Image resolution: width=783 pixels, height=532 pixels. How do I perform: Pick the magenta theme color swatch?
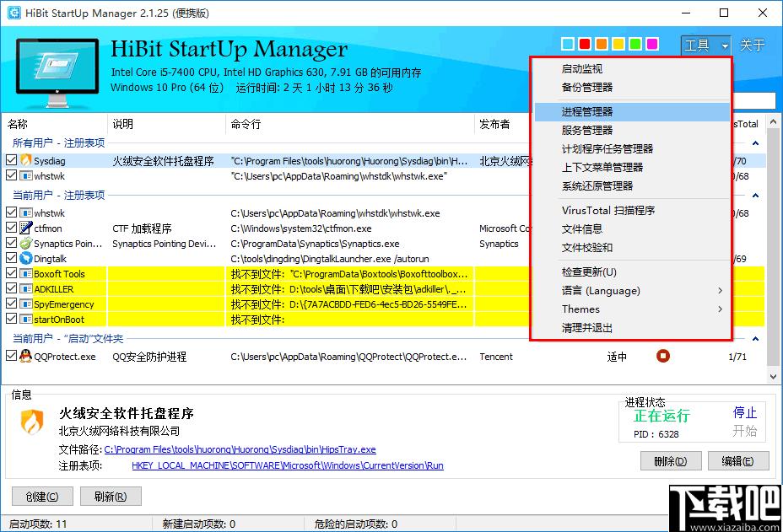pos(652,44)
